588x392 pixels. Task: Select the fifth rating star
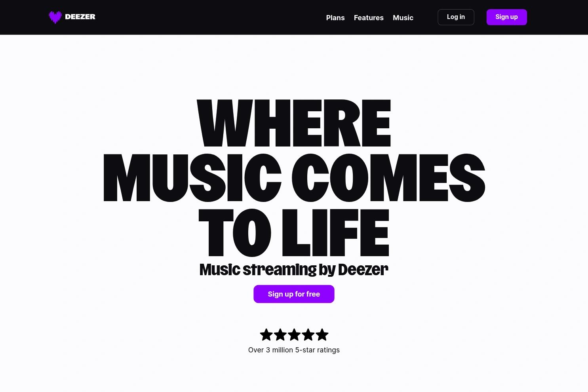click(322, 335)
